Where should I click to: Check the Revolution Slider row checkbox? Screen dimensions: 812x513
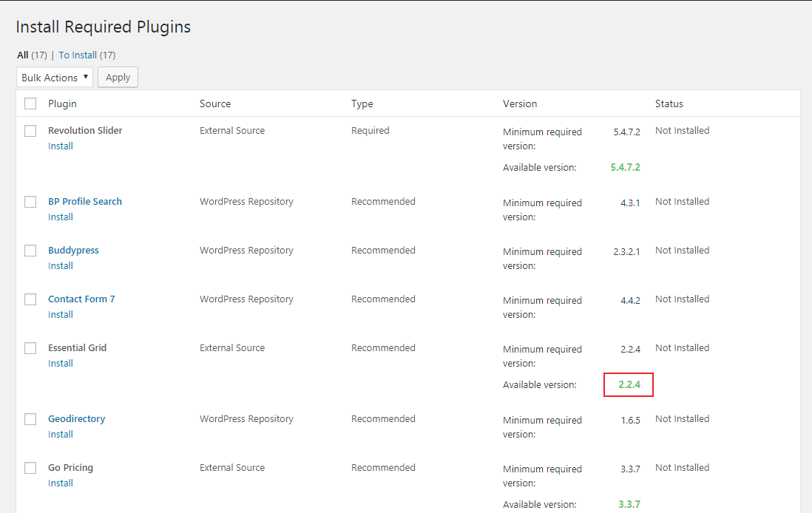tap(30, 130)
